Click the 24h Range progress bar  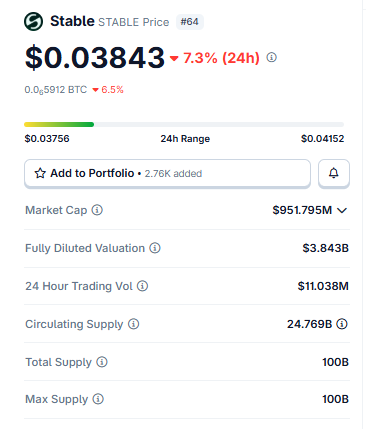click(184, 125)
